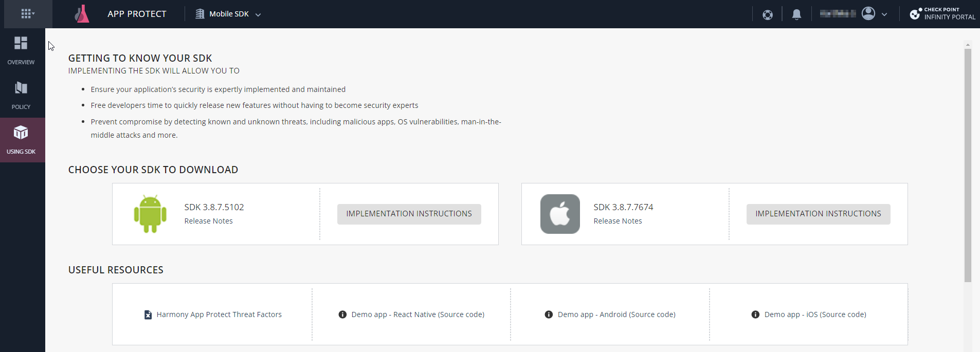This screenshot has height=352, width=980.
Task: Click the APP PROTECT title text
Action: [x=137, y=14]
